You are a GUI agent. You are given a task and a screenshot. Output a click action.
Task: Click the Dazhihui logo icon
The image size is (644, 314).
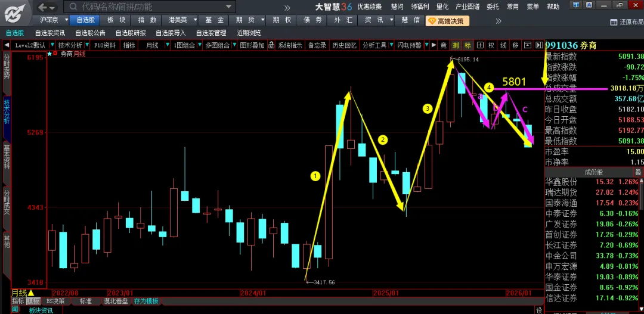(15, 14)
